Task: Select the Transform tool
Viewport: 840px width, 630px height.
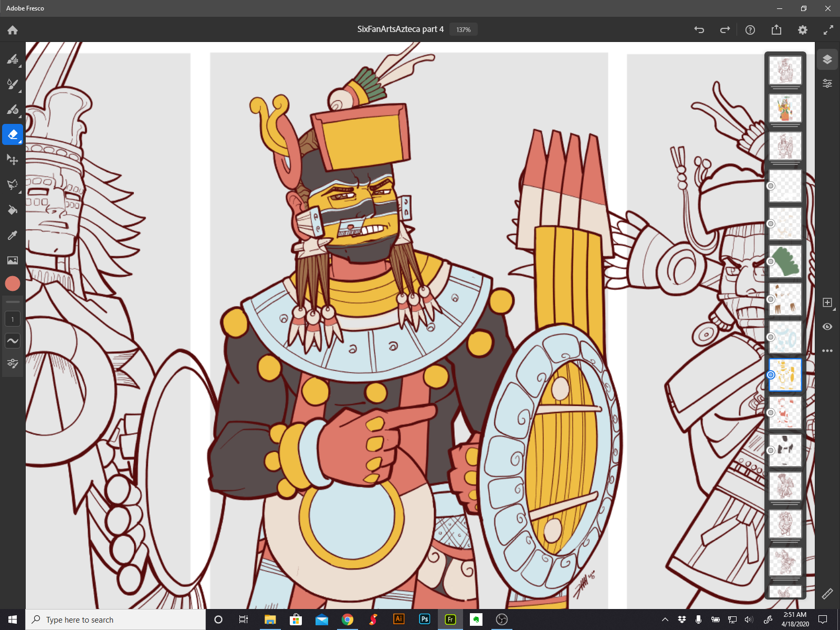Action: click(13, 160)
